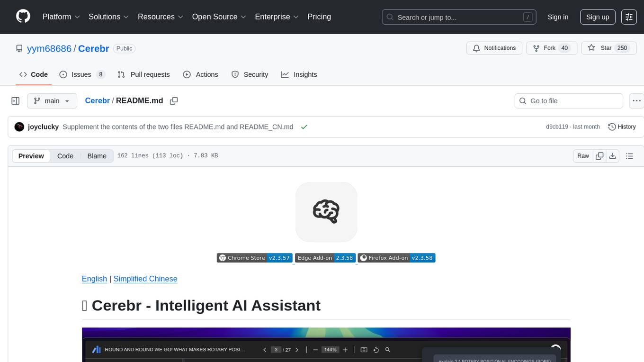Click the fork count 40
The height and width of the screenshot is (362, 644).
click(x=564, y=48)
